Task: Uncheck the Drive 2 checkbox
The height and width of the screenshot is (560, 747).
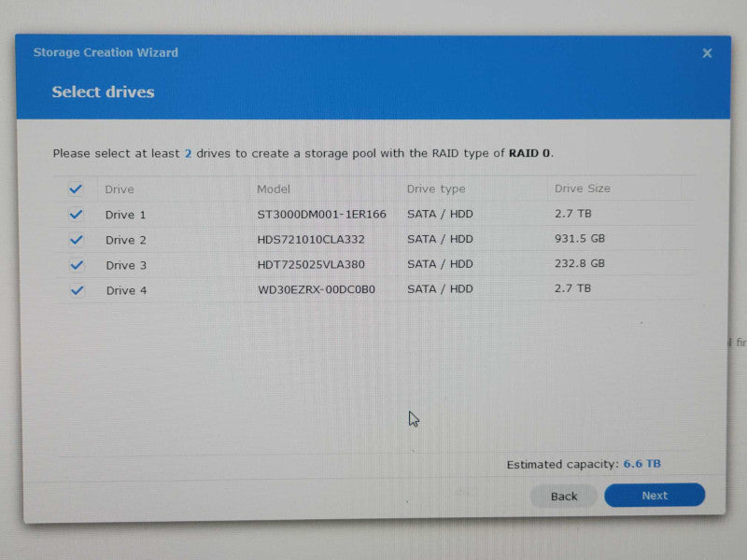Action: [77, 240]
